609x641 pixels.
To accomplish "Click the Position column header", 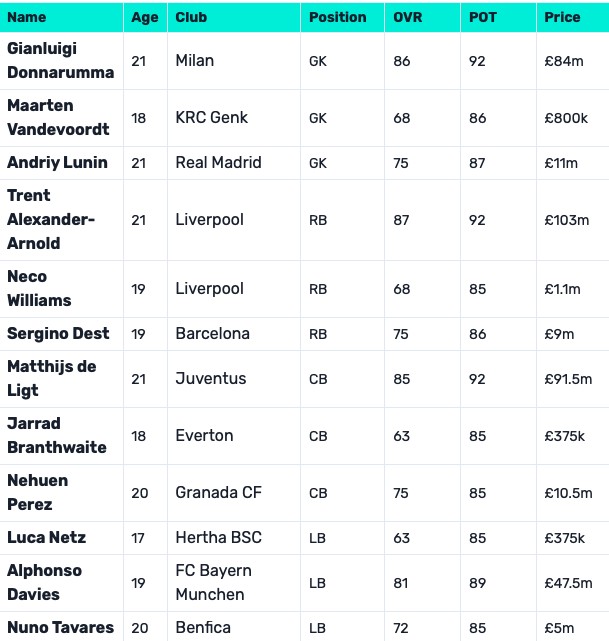I will point(337,17).
